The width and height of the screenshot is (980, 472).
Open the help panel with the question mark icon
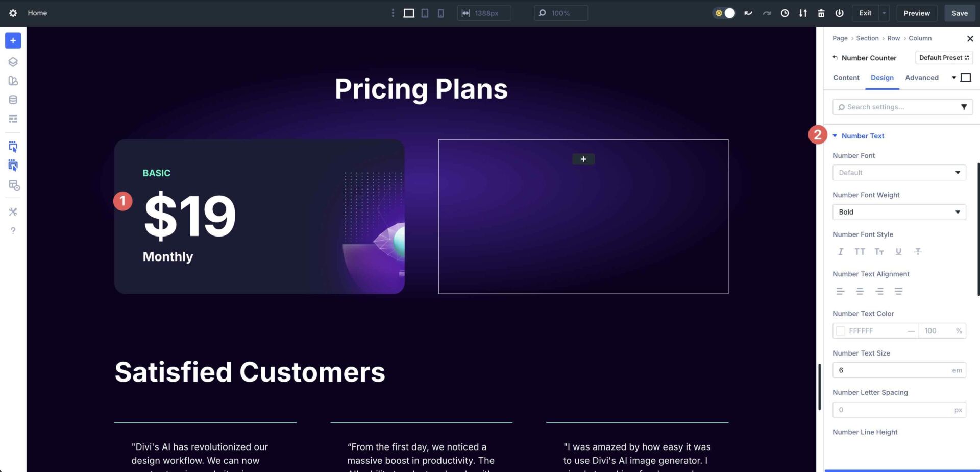(x=13, y=230)
